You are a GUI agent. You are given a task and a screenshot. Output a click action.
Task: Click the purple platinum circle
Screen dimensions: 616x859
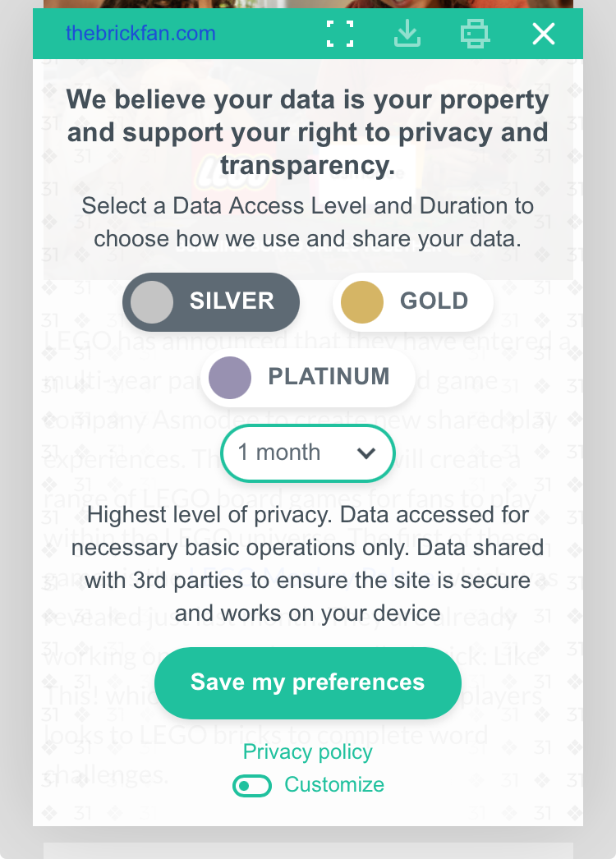[x=230, y=377]
